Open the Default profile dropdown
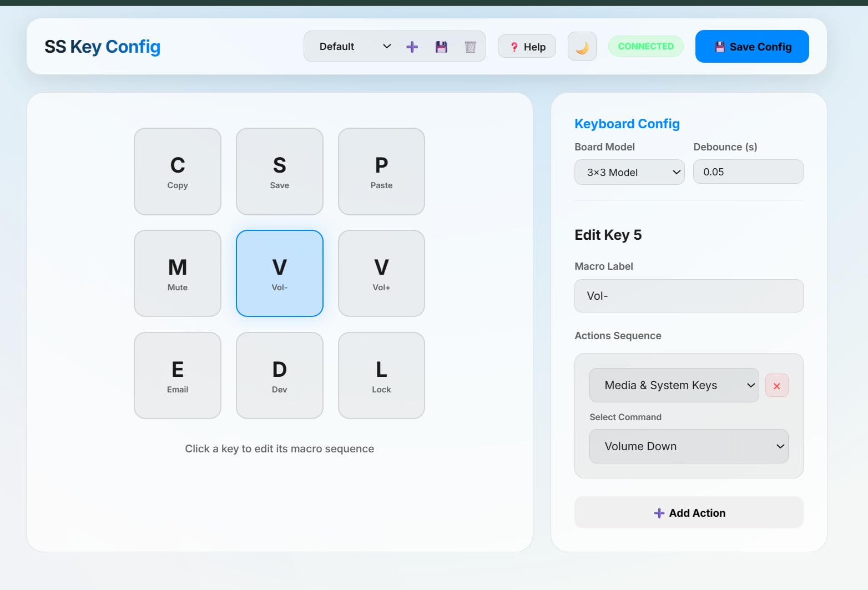The width and height of the screenshot is (868, 590). coord(355,47)
